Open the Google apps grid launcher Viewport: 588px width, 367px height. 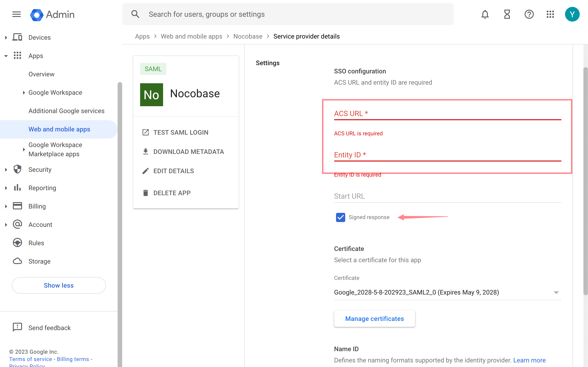(x=550, y=14)
